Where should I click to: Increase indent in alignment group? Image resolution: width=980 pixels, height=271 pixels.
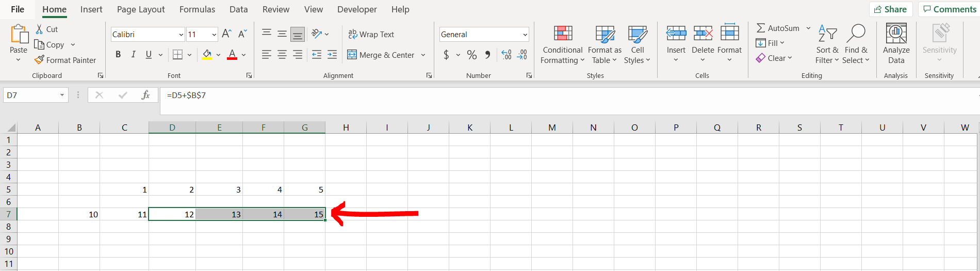coord(332,54)
